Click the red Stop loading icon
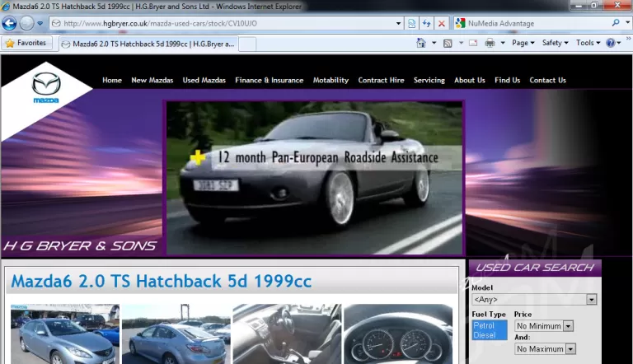 (x=442, y=23)
